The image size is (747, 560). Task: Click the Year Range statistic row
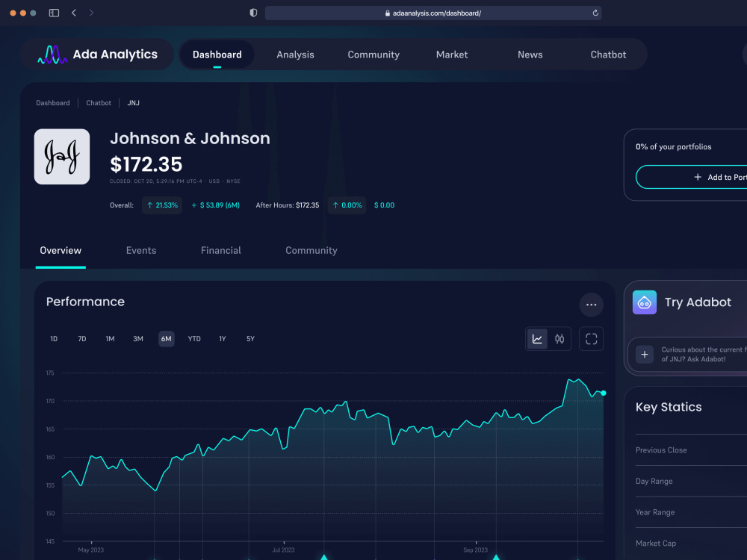click(691, 512)
